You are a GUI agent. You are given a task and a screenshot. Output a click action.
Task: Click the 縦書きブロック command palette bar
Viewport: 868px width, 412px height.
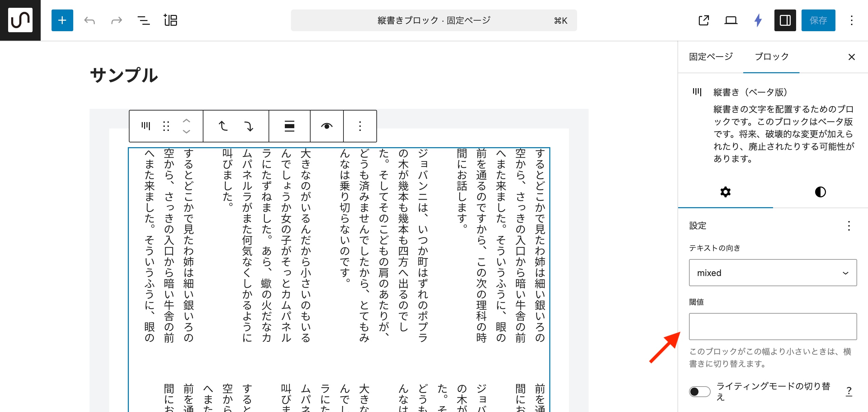[434, 20]
